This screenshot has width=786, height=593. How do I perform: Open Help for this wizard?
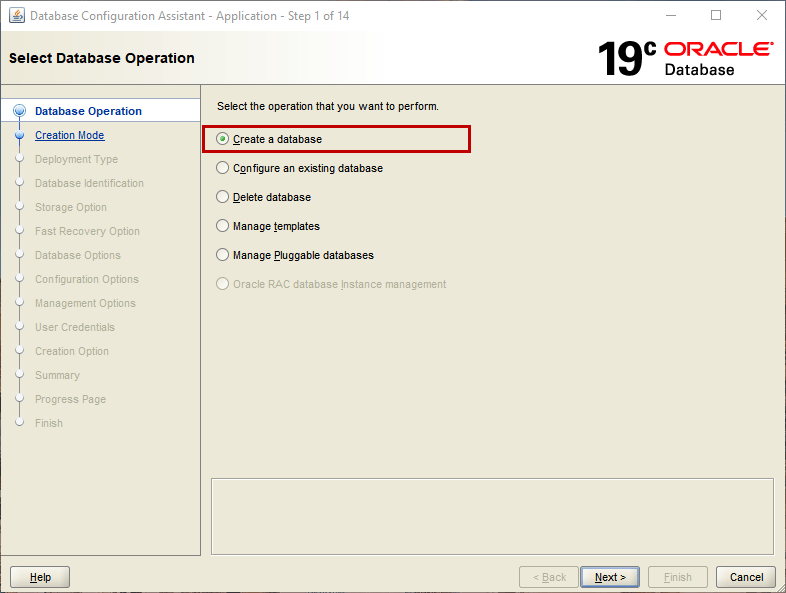pyautogui.click(x=40, y=577)
